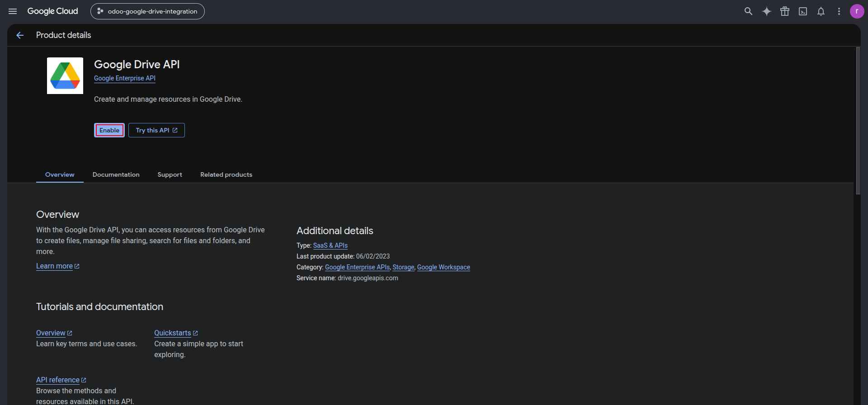Open the SaaS & APIs type link

click(x=330, y=245)
